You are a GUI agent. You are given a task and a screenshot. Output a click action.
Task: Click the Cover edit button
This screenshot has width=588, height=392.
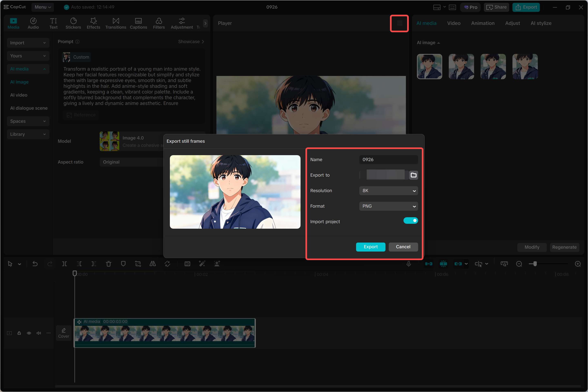[x=63, y=333]
